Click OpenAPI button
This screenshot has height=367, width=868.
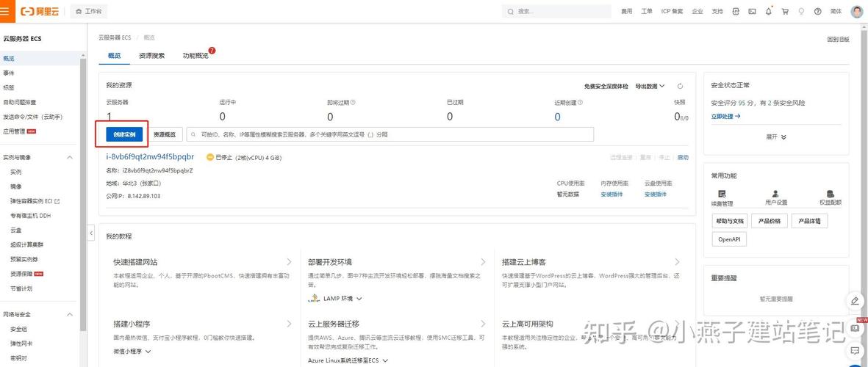[x=729, y=240]
